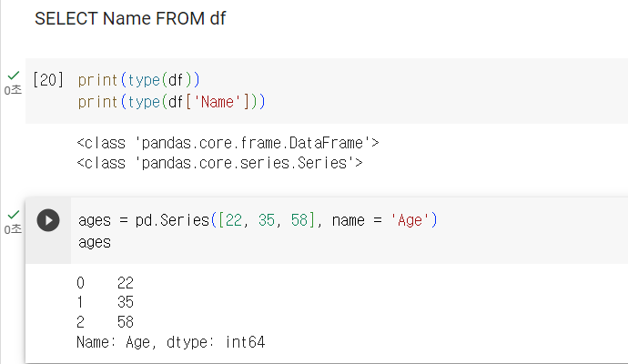This screenshot has height=364, width=628.
Task: Click the DataFrame class output line
Action: click(228, 143)
